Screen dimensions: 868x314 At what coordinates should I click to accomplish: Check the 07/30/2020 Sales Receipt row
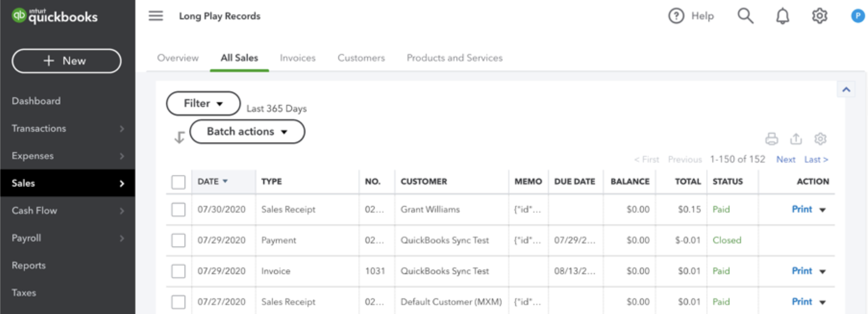(x=178, y=210)
